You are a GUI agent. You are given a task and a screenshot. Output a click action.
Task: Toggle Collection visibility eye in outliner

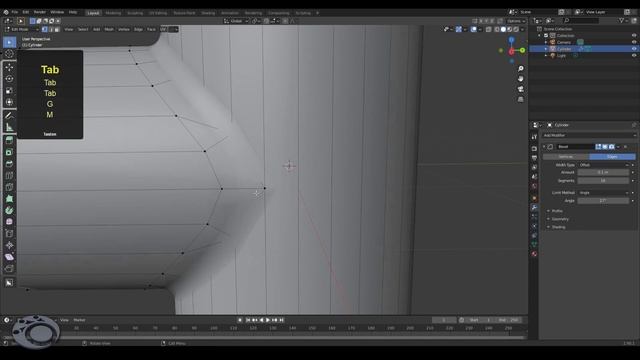coord(634,36)
